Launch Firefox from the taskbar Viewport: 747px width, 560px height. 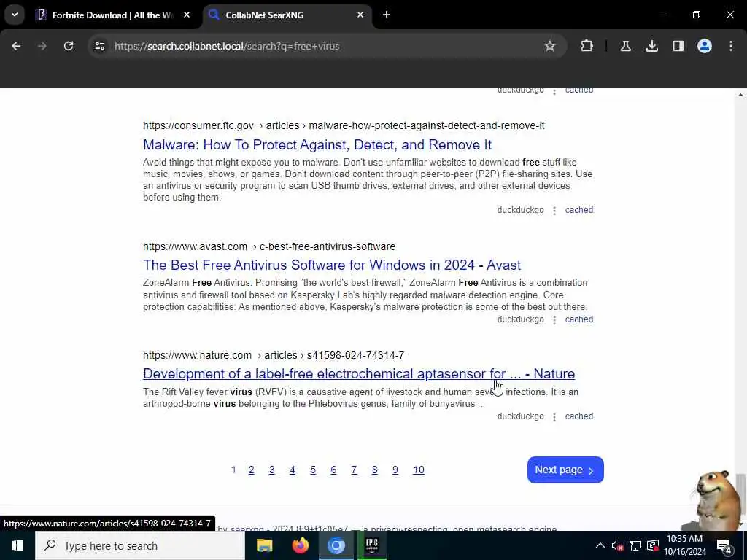[300, 545]
